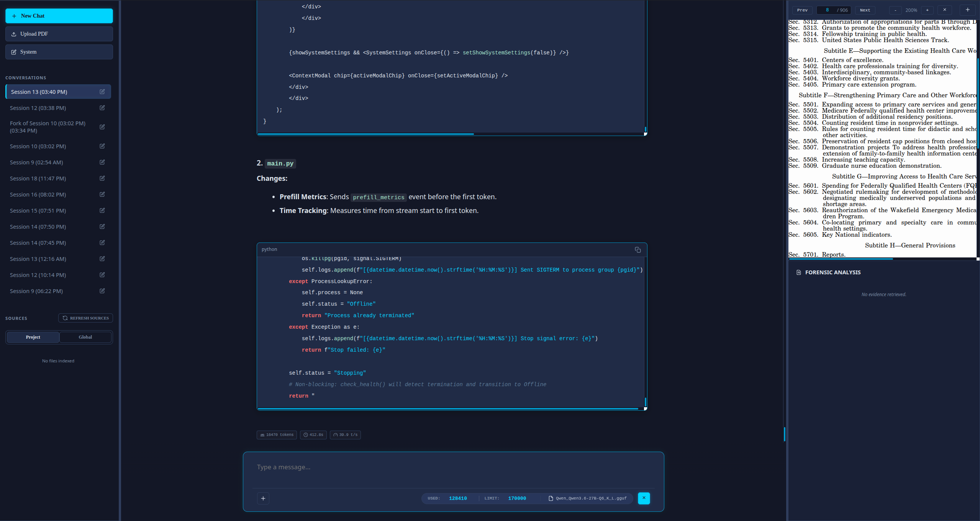Switch sources to the Global tab
980x521 pixels.
tap(85, 337)
